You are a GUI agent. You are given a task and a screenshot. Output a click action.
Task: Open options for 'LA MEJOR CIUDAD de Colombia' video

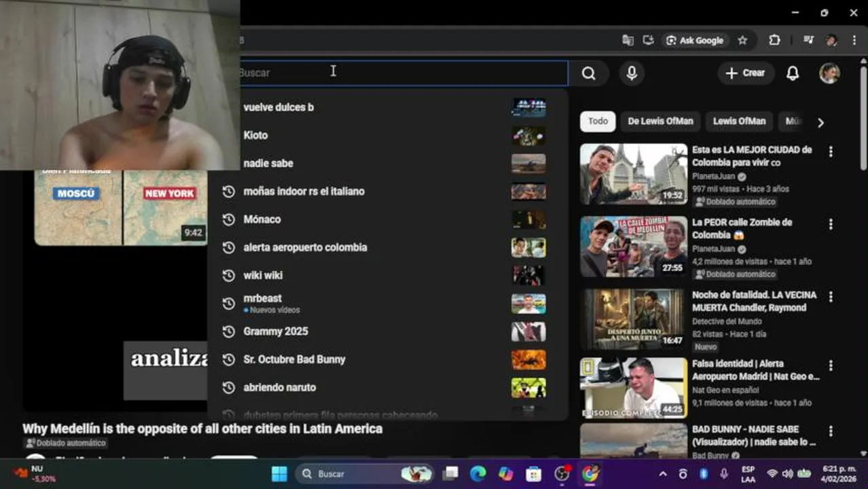[830, 151]
